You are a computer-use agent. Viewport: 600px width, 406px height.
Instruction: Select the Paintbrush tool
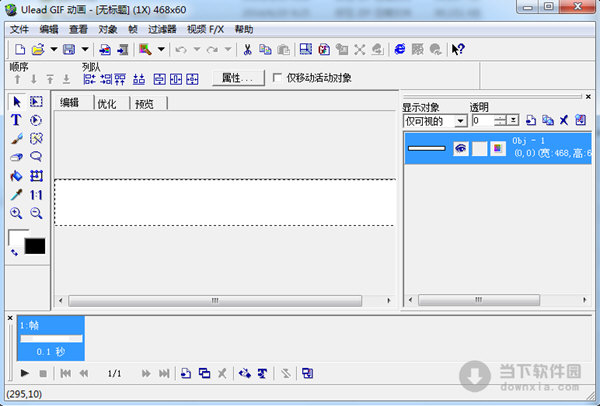(x=16, y=139)
